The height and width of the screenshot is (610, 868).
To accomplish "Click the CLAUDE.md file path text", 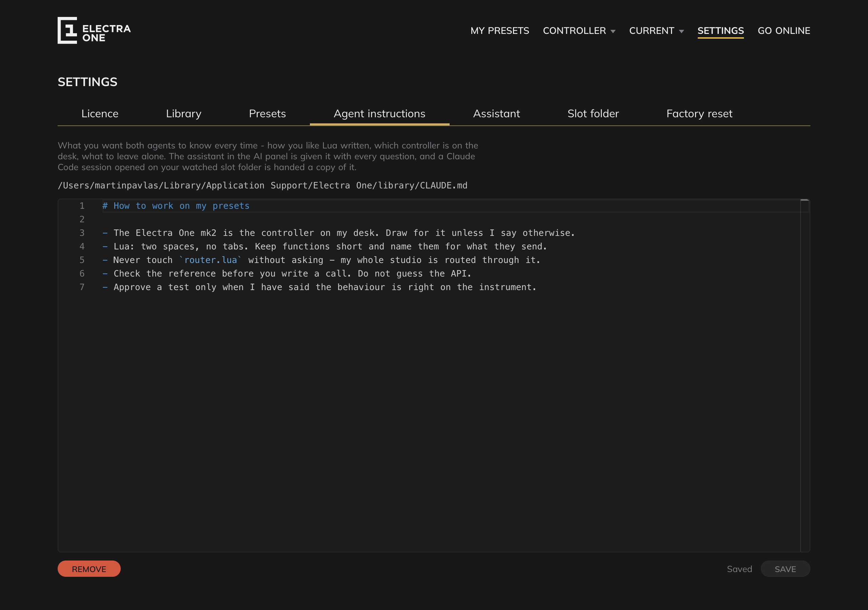I will click(262, 185).
